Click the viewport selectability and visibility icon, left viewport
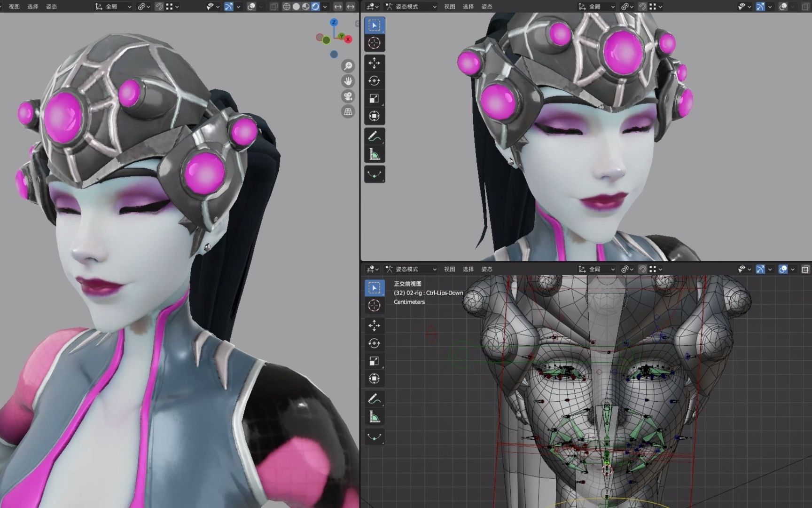This screenshot has height=508, width=812. (x=212, y=7)
